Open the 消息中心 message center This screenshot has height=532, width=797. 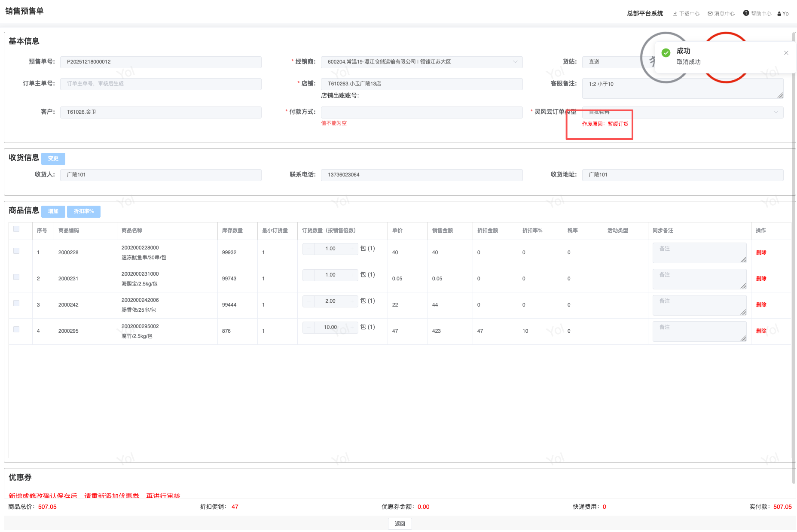click(721, 14)
